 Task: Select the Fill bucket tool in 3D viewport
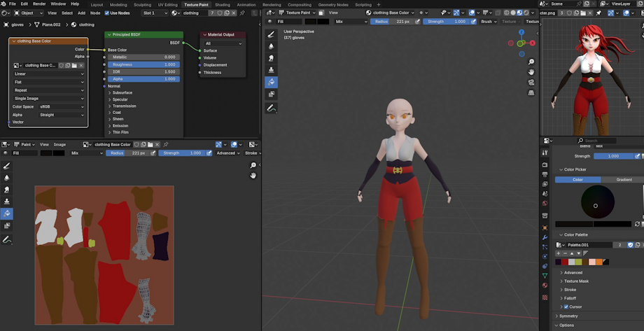click(x=271, y=83)
